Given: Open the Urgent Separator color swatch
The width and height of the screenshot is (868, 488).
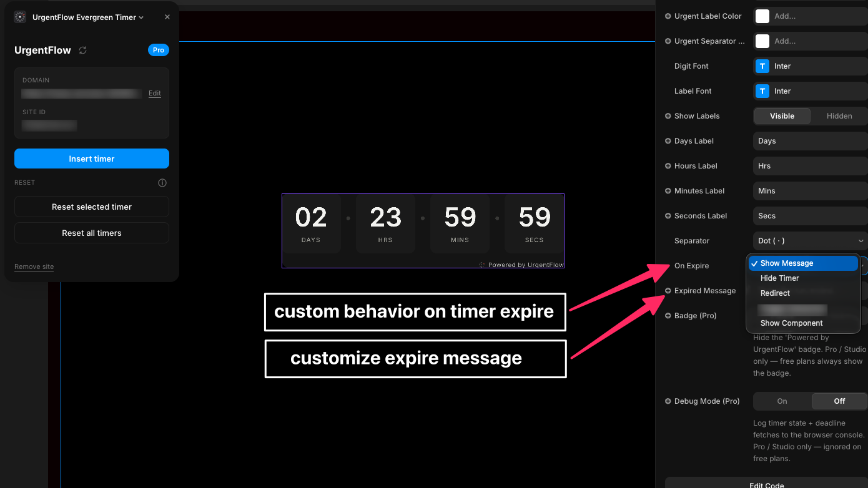Looking at the screenshot, I should point(762,41).
